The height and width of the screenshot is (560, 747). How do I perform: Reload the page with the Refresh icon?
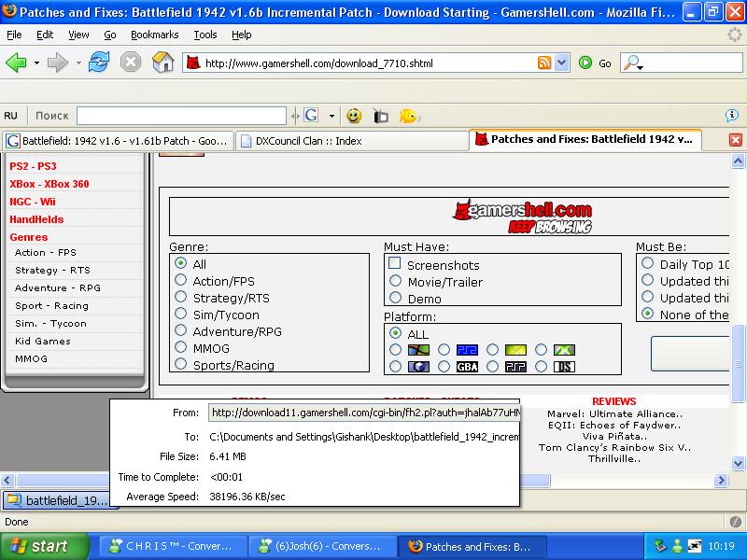99,63
